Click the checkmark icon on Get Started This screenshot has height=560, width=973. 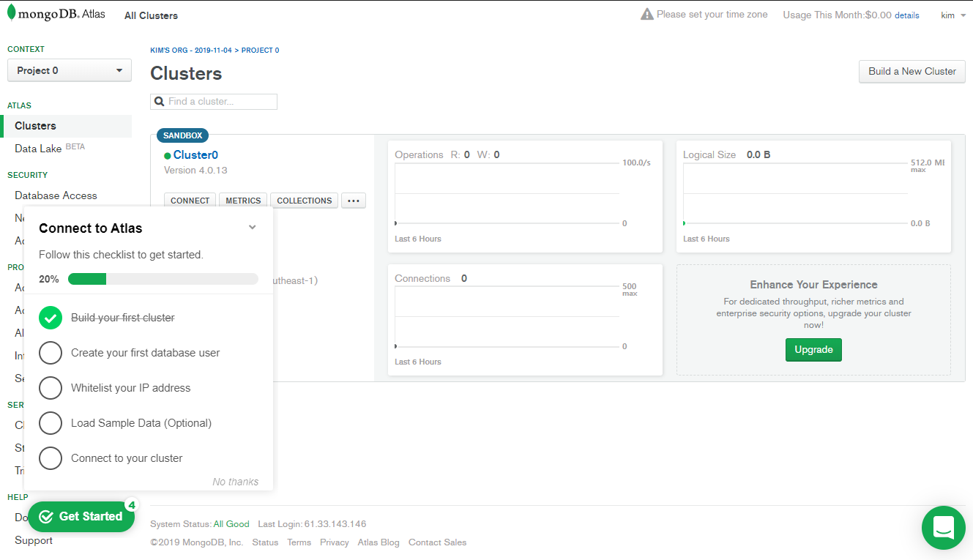tap(46, 517)
